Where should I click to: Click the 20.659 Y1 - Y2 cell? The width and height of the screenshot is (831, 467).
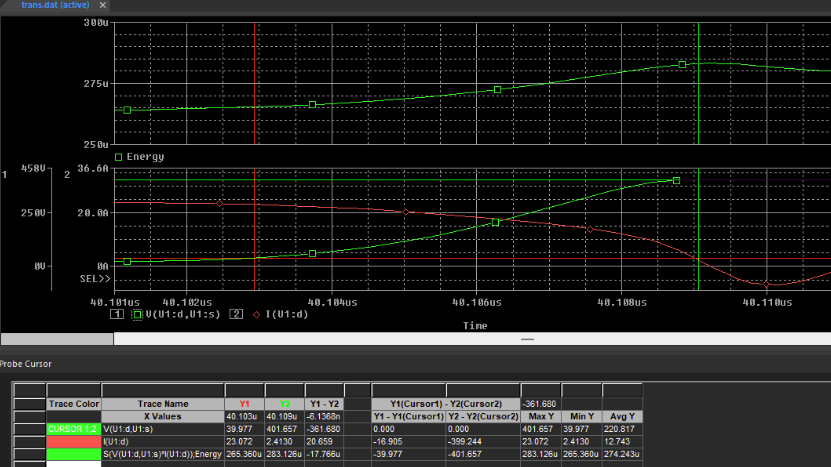pyautogui.click(x=324, y=442)
